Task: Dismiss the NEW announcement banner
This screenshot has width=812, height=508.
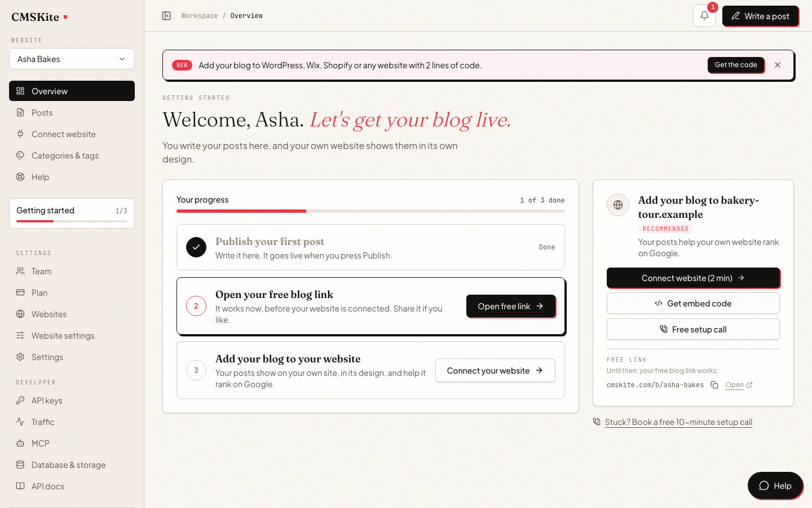Action: [x=778, y=65]
